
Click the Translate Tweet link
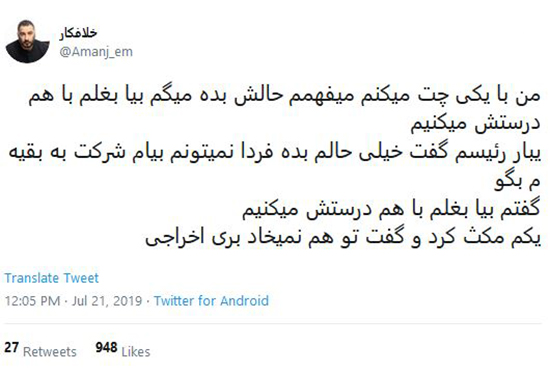coord(52,278)
